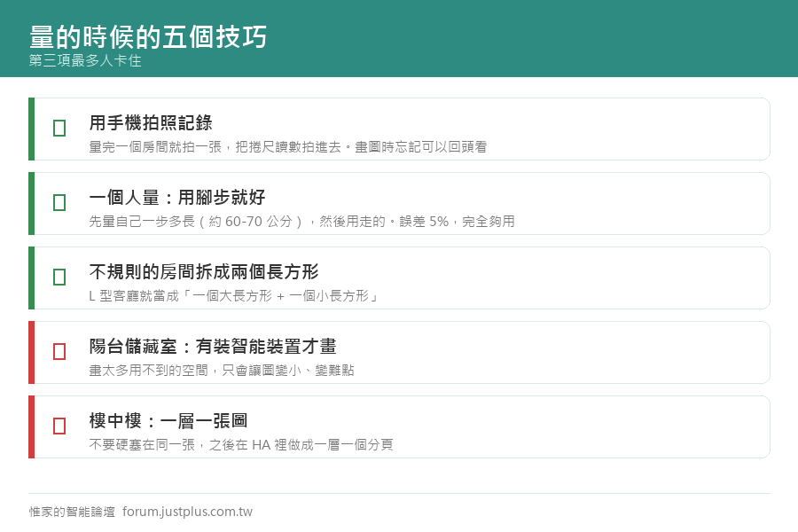Click the description about 捲尺讀數拍進去
This screenshot has height=532, width=798.
(x=288, y=147)
